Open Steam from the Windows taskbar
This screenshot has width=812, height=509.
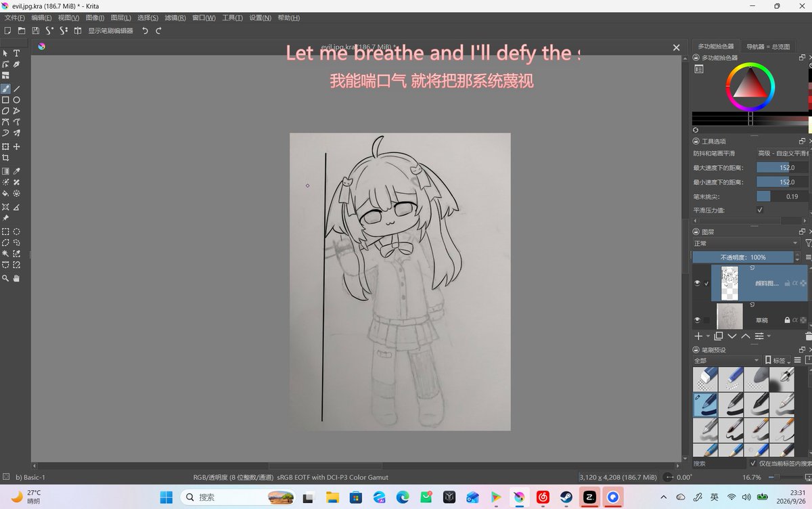tap(566, 497)
